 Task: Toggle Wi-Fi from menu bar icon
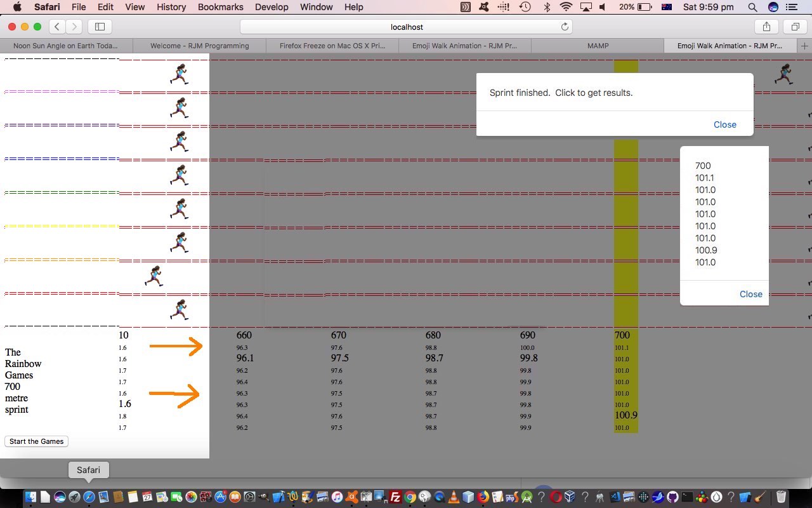pos(566,7)
